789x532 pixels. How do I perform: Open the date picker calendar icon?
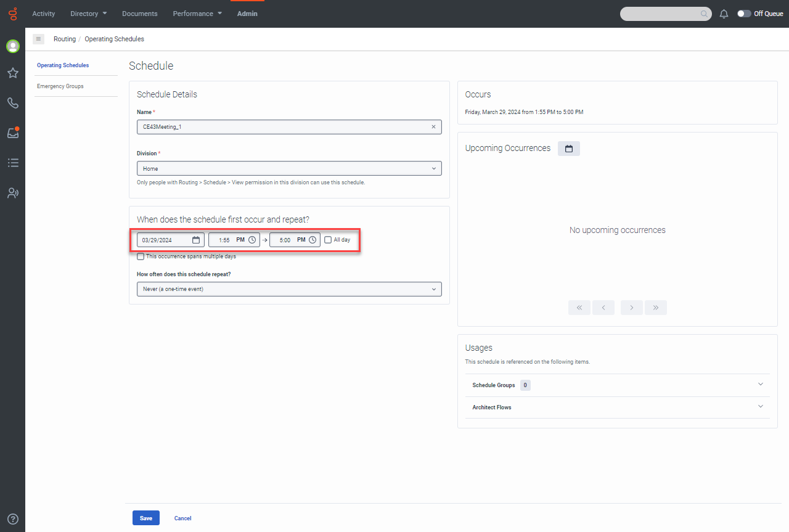click(196, 240)
